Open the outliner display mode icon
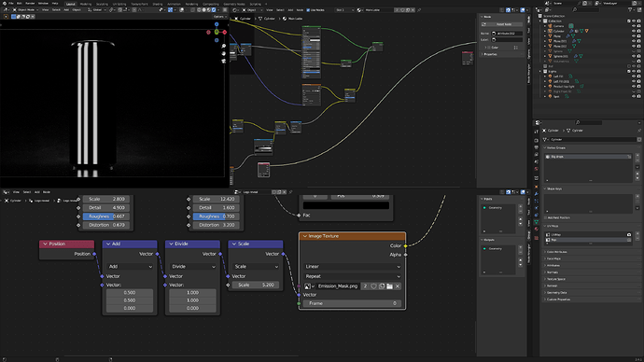Image resolution: width=644 pixels, height=362 pixels. tap(548, 9)
